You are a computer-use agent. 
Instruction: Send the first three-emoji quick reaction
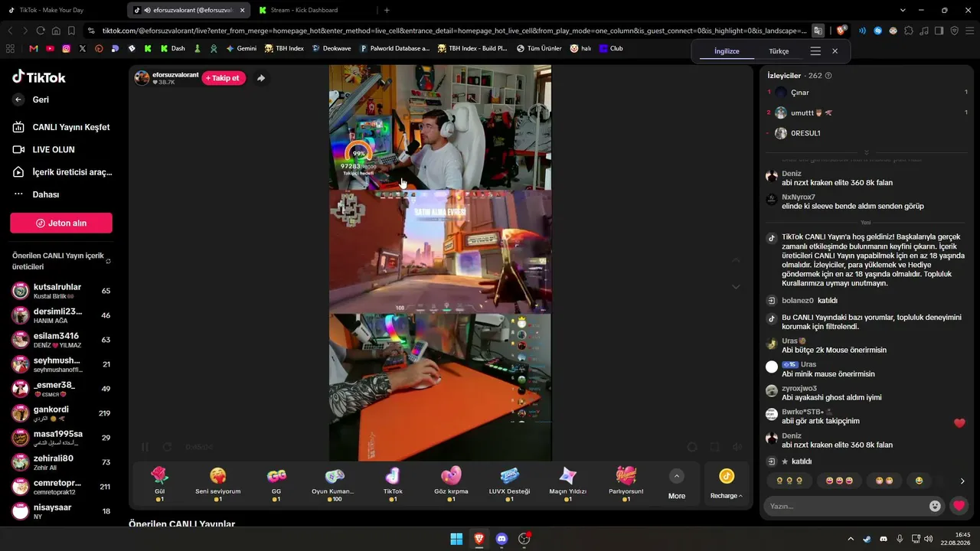tap(789, 481)
